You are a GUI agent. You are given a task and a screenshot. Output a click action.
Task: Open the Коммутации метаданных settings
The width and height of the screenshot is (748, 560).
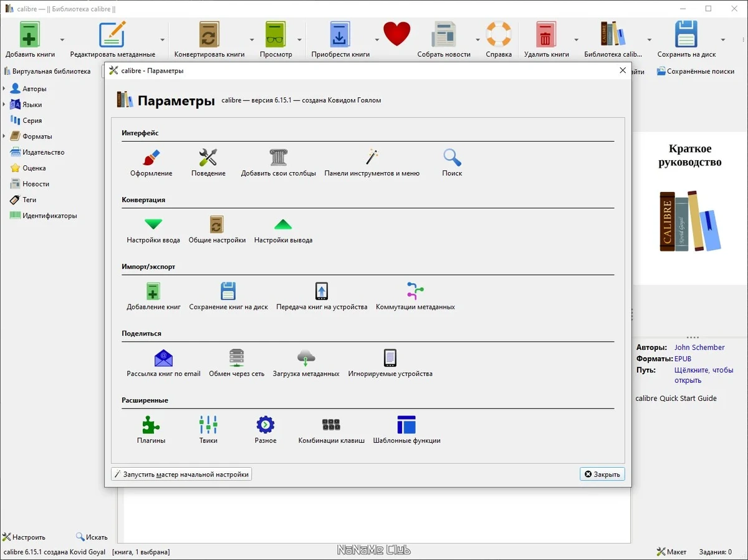point(415,296)
